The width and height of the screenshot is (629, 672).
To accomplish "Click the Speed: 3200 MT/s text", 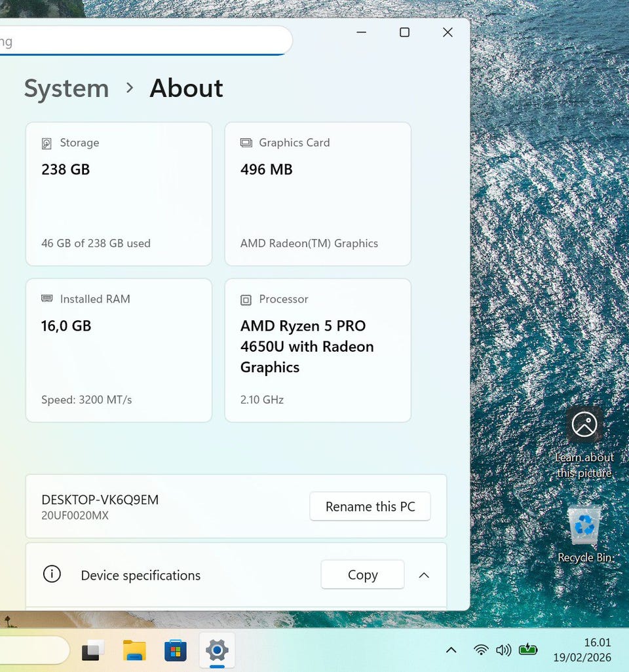I will (x=86, y=400).
